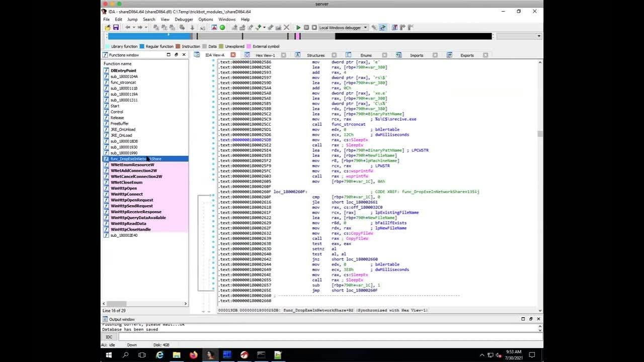The width and height of the screenshot is (644, 362).
Task: Click the Structures tab icon
Action: tap(297, 55)
